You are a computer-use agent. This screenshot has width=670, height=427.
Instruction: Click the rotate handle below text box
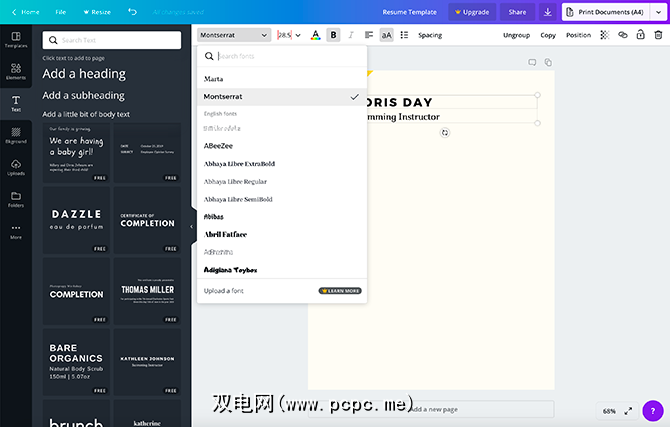click(x=445, y=133)
